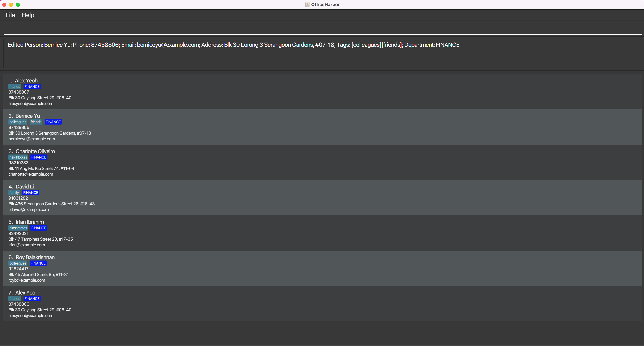644x346 pixels.
Task: Open the File menu
Action: (10, 15)
